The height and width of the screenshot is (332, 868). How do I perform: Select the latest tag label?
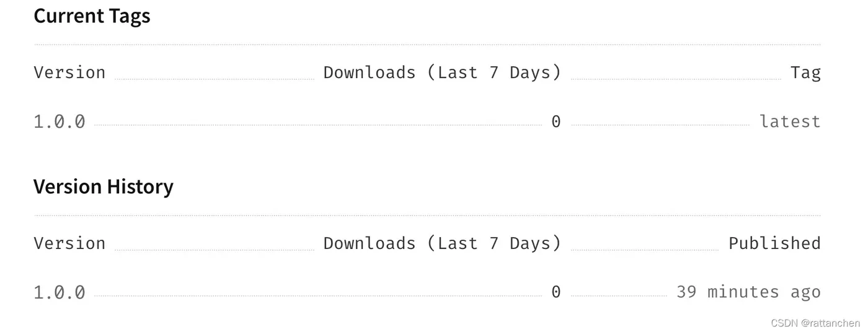click(x=790, y=121)
